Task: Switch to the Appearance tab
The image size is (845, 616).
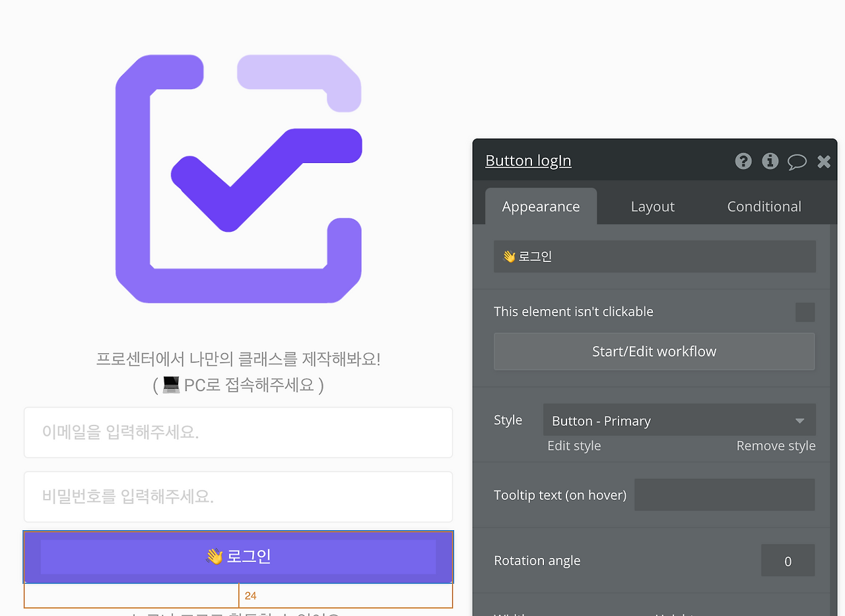Action: (x=541, y=206)
